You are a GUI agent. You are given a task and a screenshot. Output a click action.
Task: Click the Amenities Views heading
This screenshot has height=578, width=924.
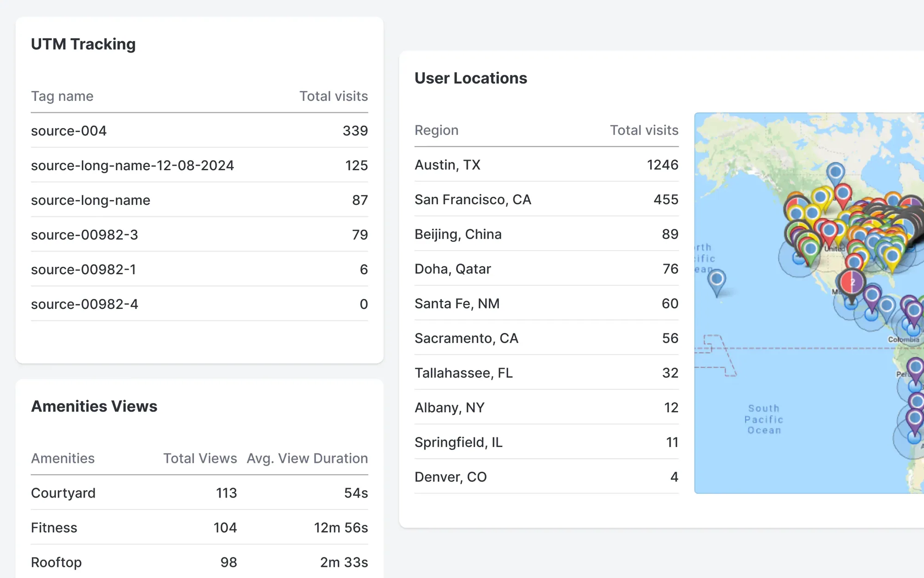(x=94, y=406)
